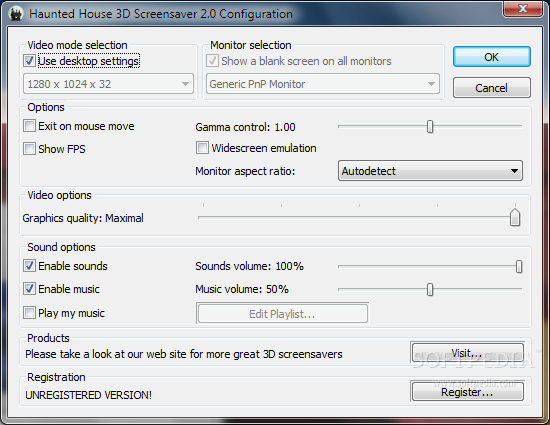Viewport: 550px width, 425px height.
Task: Click the Sounds volume slider thumb
Action: coord(519,267)
